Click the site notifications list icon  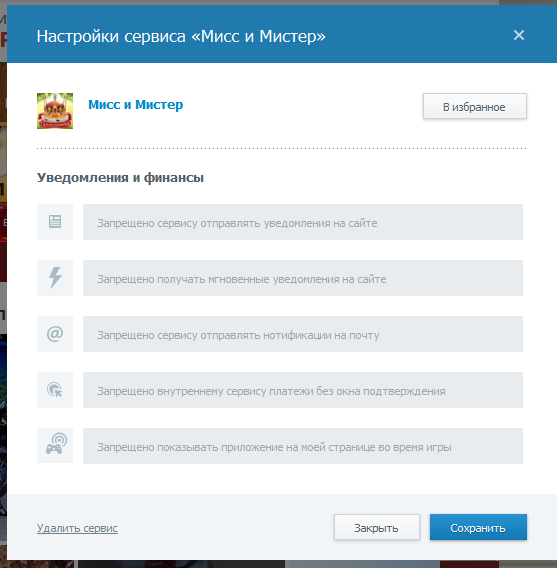point(55,222)
